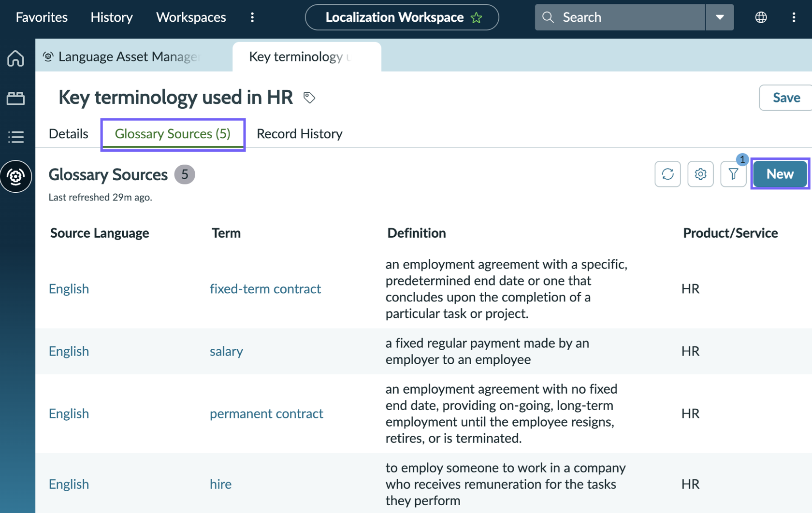Screen dimensions: 812x513
Task: Click the Product/Service column header
Action: click(730, 233)
